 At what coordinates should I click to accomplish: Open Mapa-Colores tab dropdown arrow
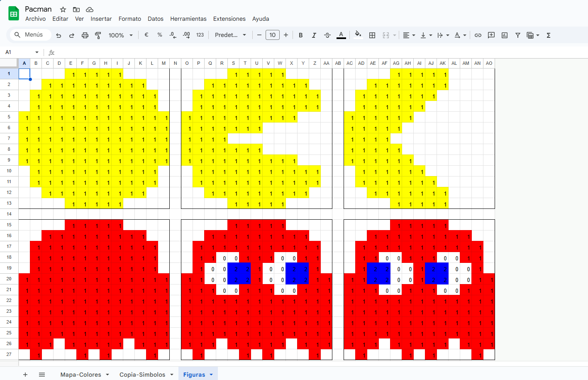pos(107,375)
